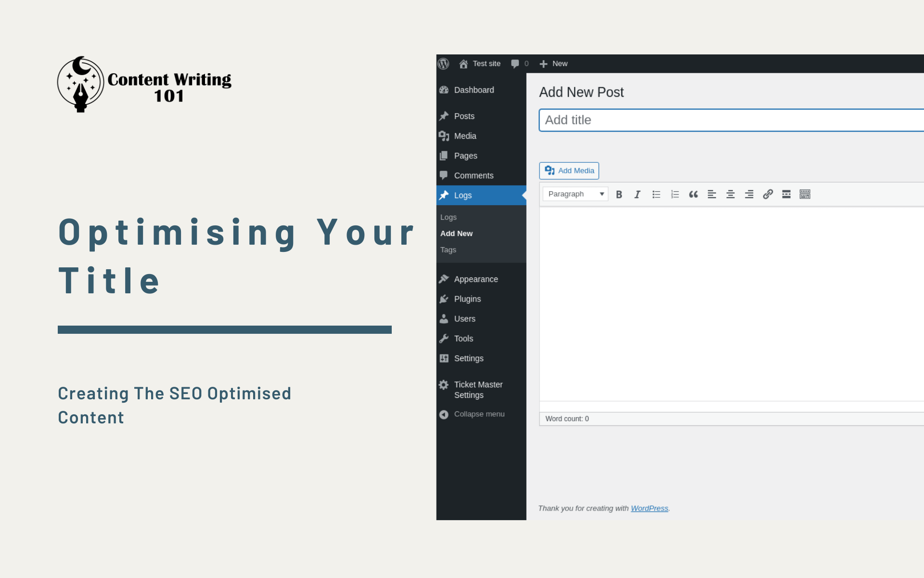This screenshot has width=924, height=578.
Task: Select the Posts menu item
Action: click(x=463, y=116)
